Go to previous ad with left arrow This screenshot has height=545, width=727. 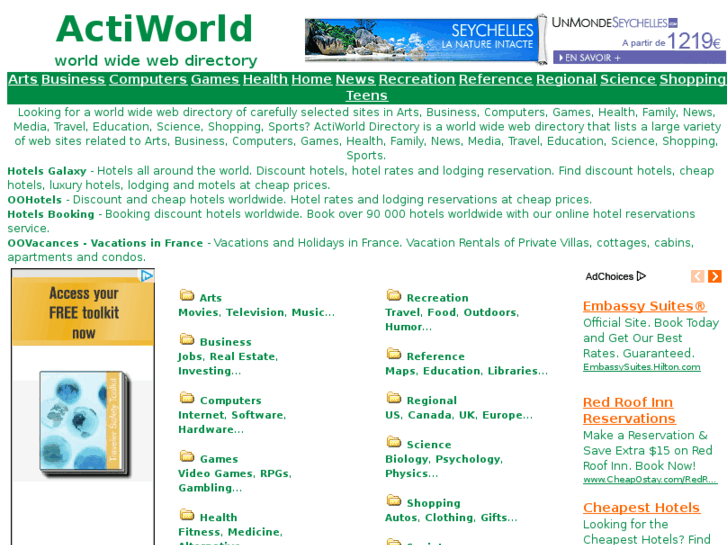tap(697, 276)
